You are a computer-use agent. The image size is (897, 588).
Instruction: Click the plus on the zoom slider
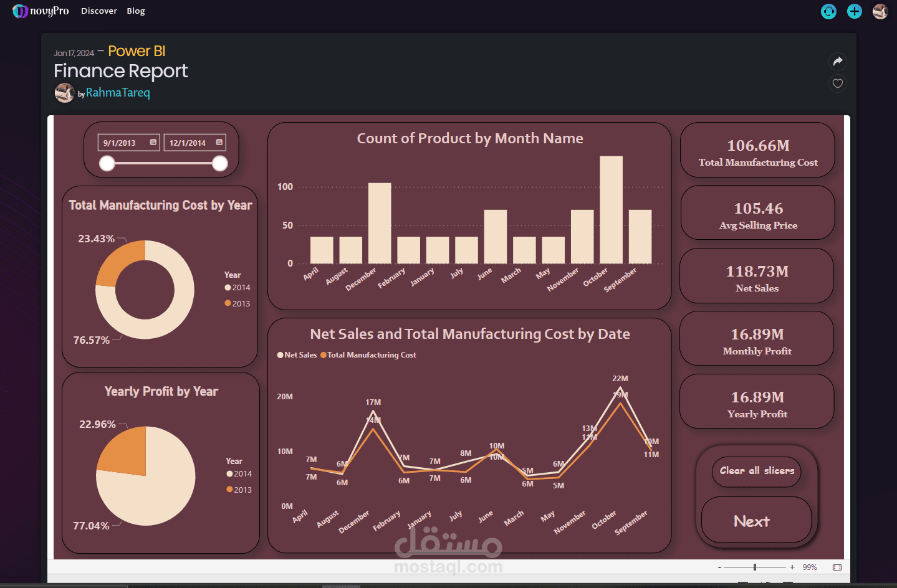click(x=792, y=567)
